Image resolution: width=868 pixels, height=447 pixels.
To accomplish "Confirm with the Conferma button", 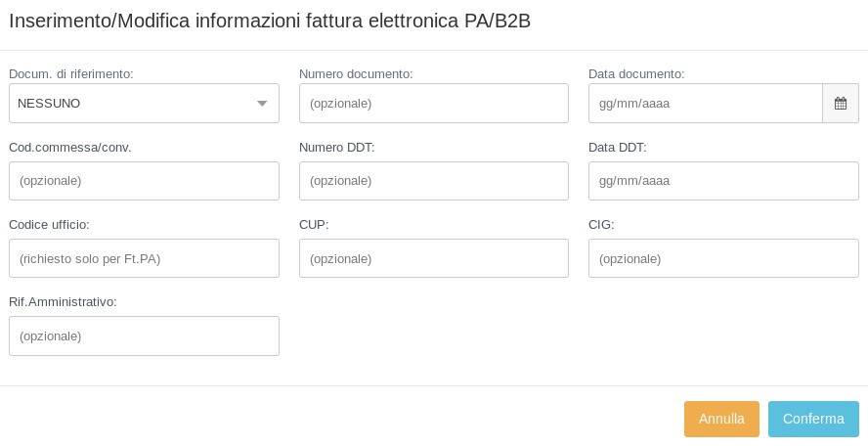I will point(813,419).
